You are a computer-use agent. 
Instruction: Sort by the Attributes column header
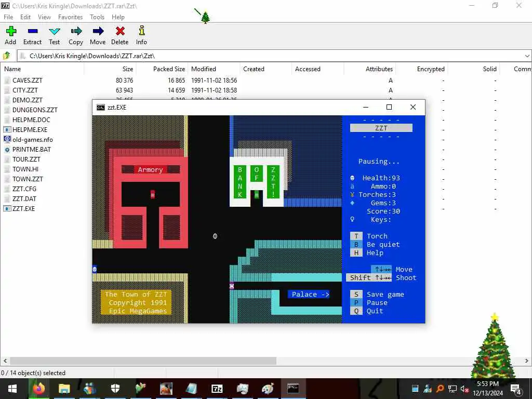pos(379,69)
